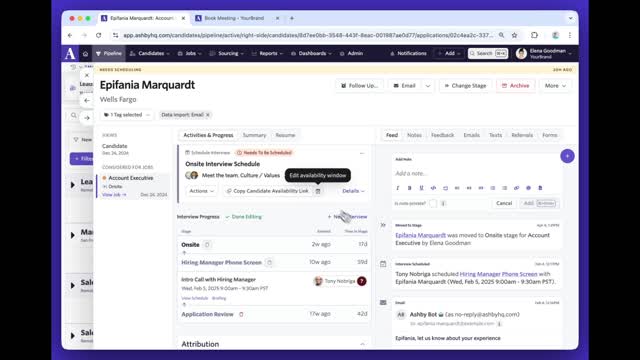The image size is (640, 360).
Task: Open the Referrals tab
Action: click(x=522, y=135)
